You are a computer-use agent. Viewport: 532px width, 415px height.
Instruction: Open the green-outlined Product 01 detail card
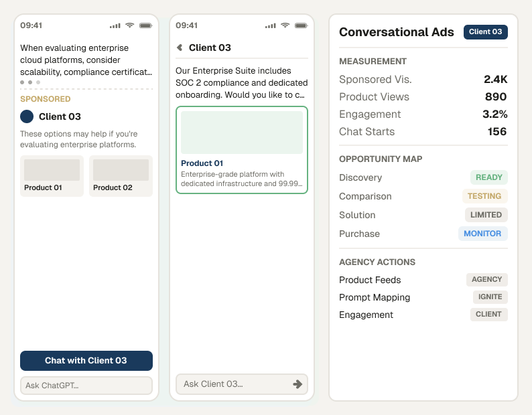(x=242, y=150)
